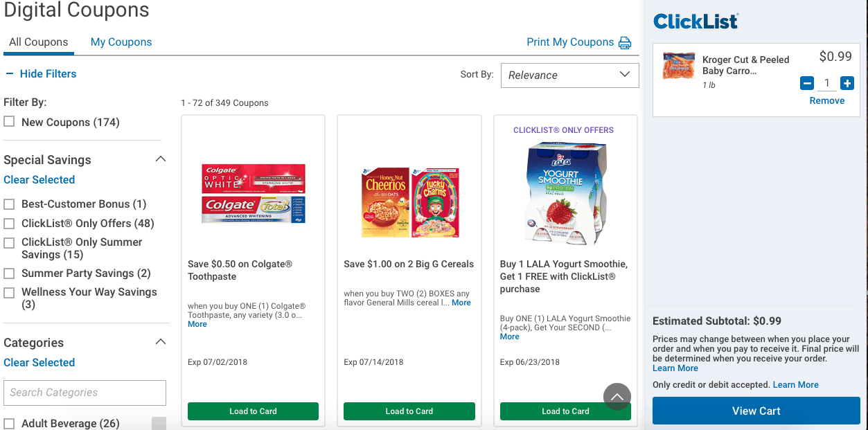Click the minus icon next to Hide Filters
The height and width of the screenshot is (430, 868).
point(10,74)
